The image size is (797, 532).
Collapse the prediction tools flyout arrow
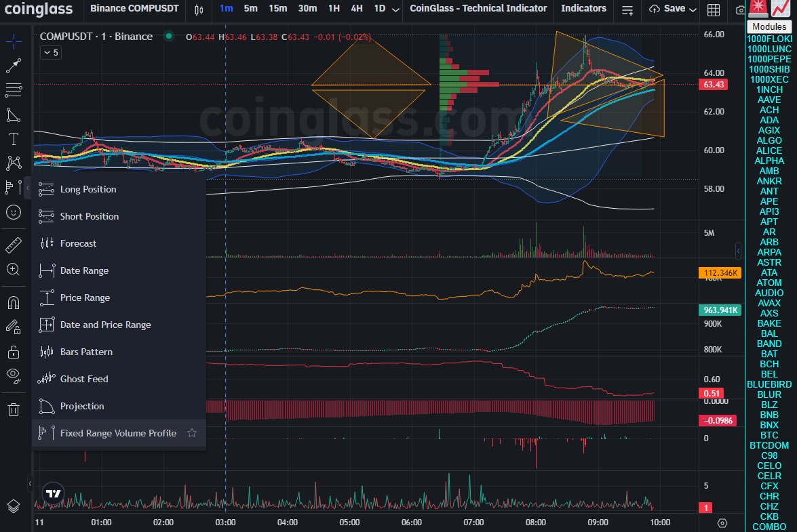pos(27,188)
